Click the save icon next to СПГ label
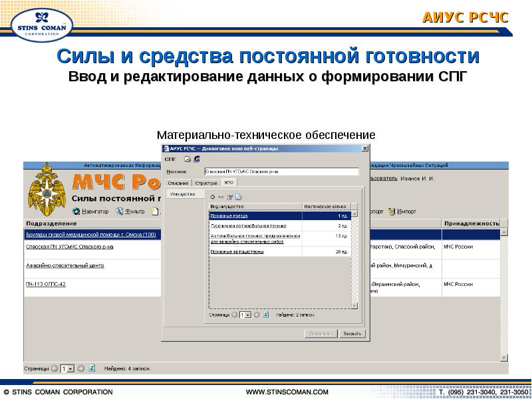The height and width of the screenshot is (399, 532). point(196,159)
